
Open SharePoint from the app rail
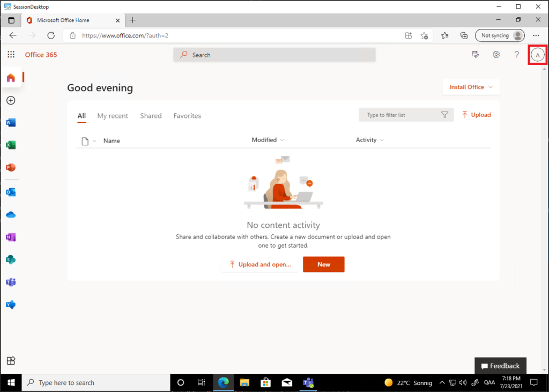[11, 260]
